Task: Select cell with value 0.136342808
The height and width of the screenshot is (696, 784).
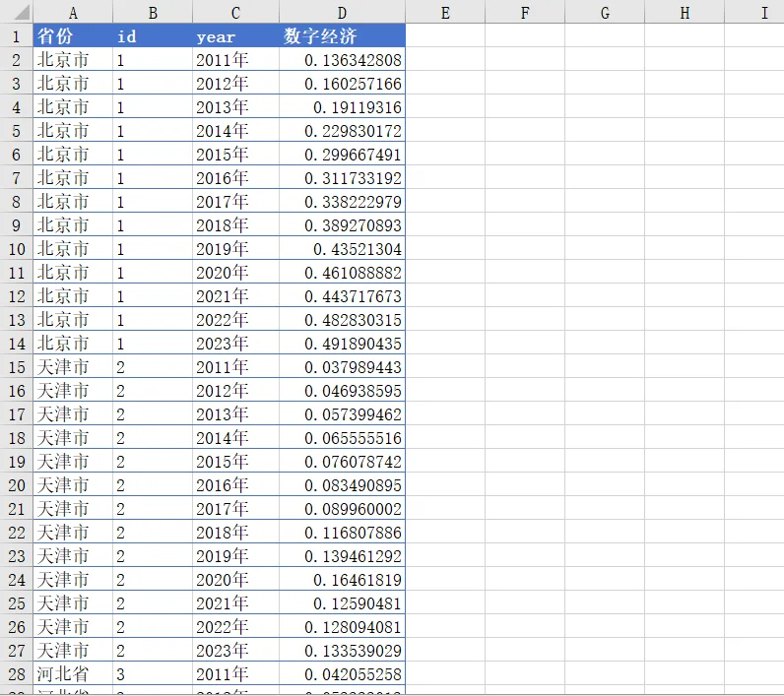Action: tap(342, 60)
